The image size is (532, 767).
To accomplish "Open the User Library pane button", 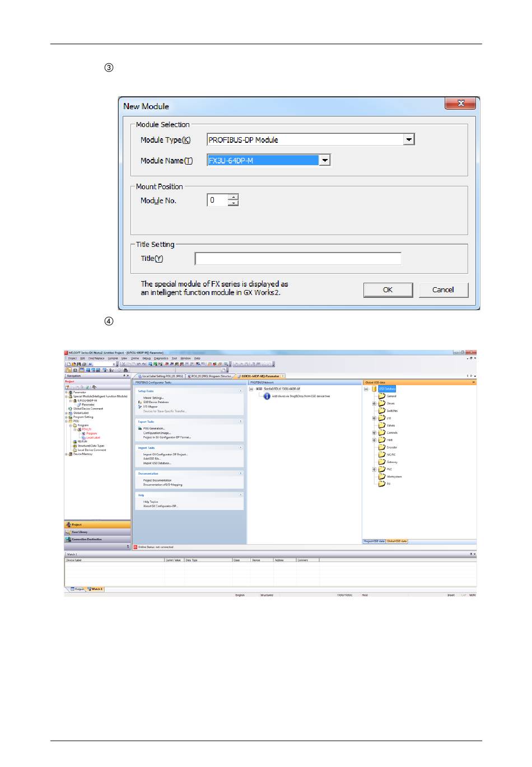I will 97,532.
